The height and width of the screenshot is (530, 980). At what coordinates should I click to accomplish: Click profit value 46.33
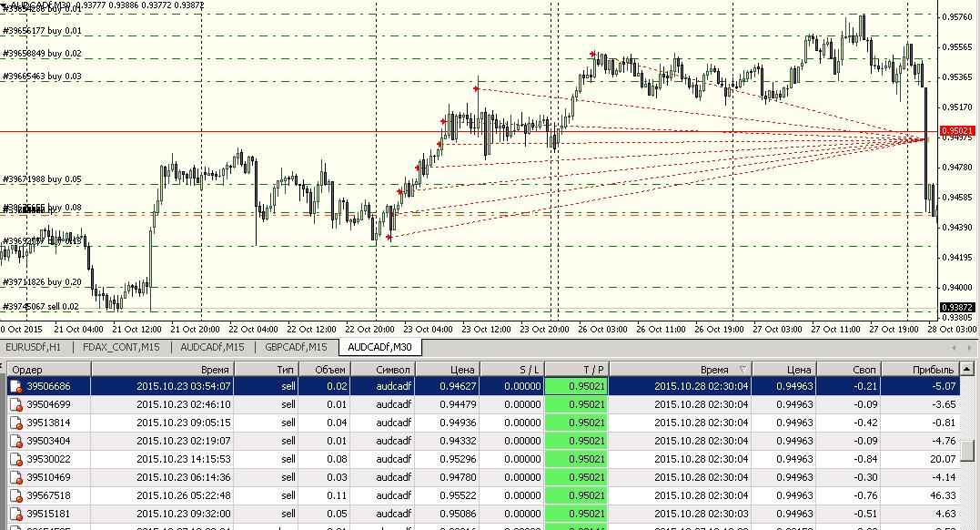(x=943, y=495)
